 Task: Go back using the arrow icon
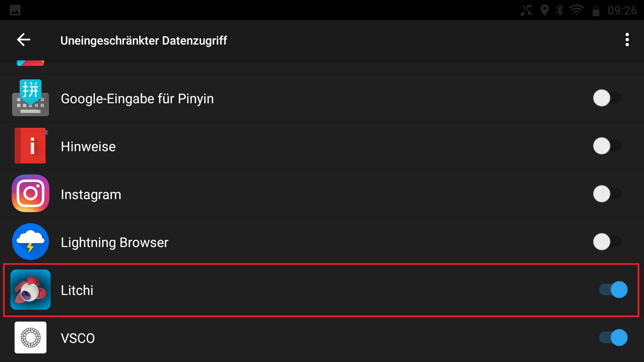pyautogui.click(x=23, y=40)
